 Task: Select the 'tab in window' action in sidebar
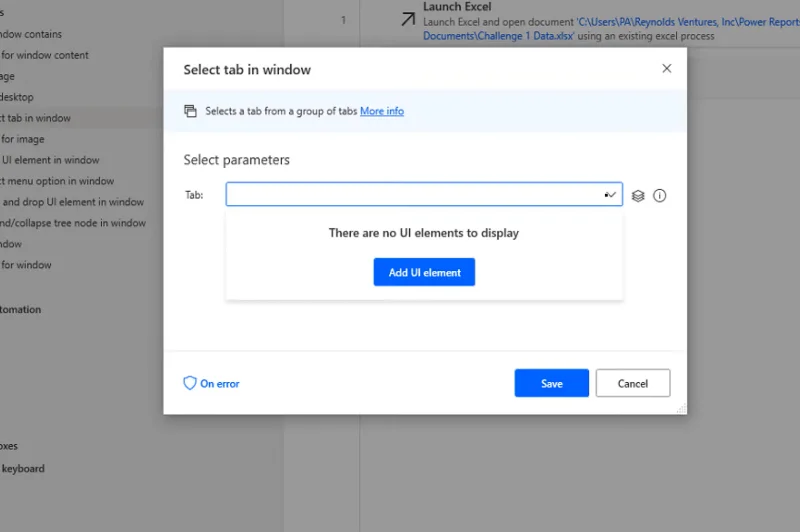coord(35,118)
